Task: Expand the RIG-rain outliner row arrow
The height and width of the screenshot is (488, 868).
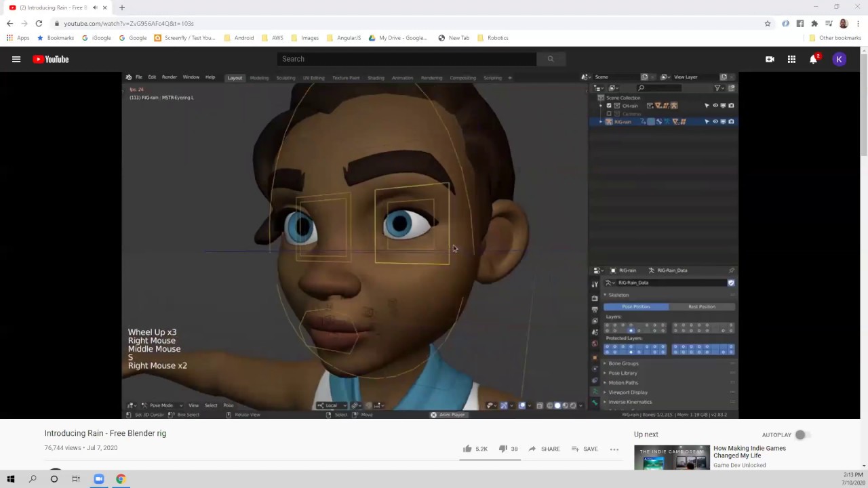Action: (x=600, y=122)
